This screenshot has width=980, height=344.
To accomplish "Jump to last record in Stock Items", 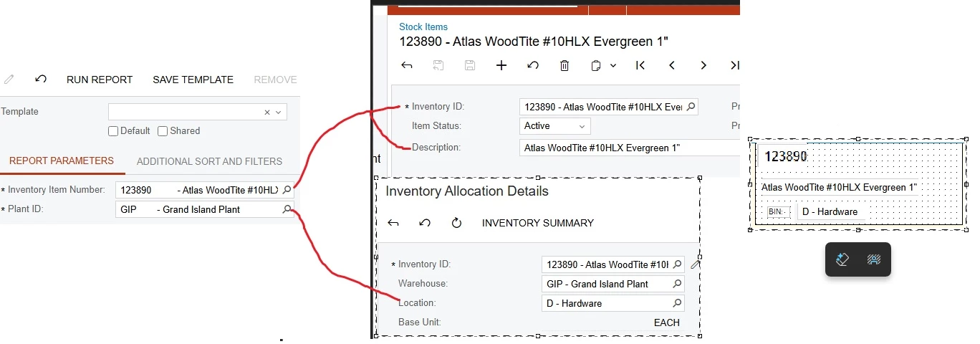I will click(734, 65).
